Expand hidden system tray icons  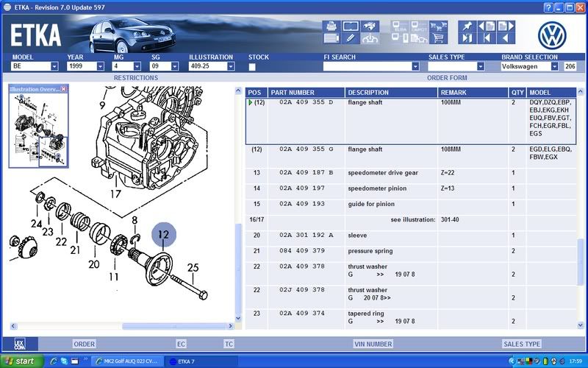coord(512,361)
